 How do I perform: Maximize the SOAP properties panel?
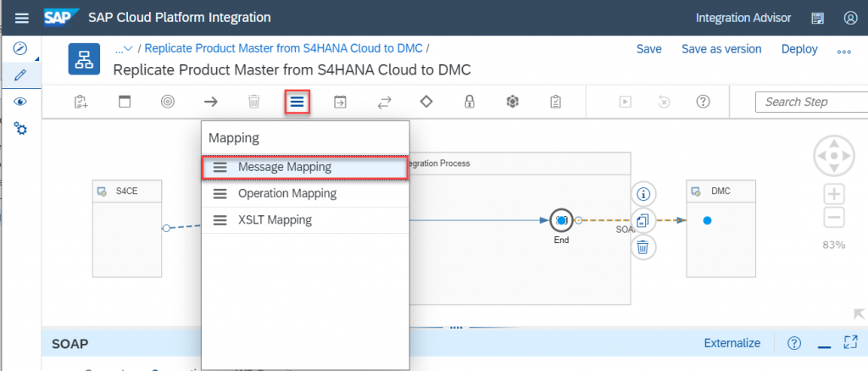[x=850, y=342]
